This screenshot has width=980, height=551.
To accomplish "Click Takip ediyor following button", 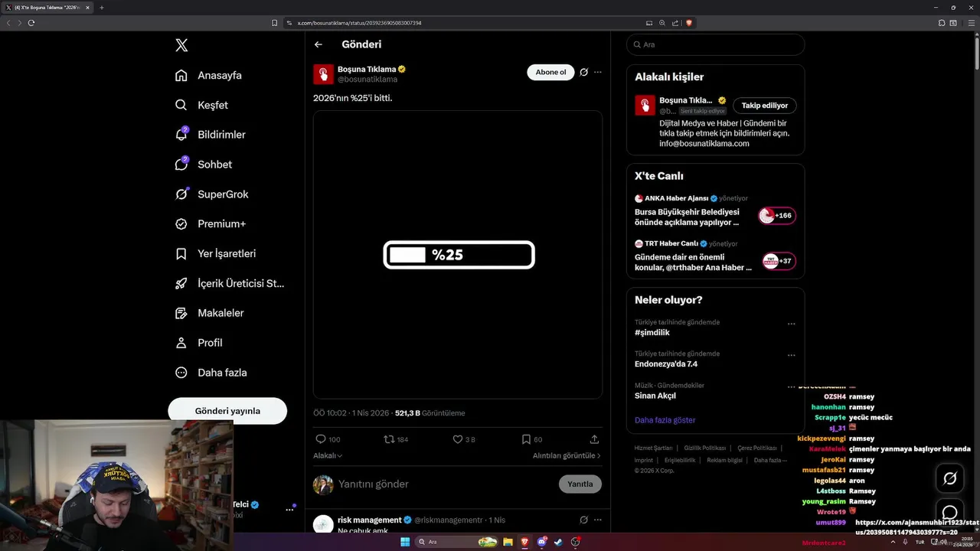I will tap(765, 106).
